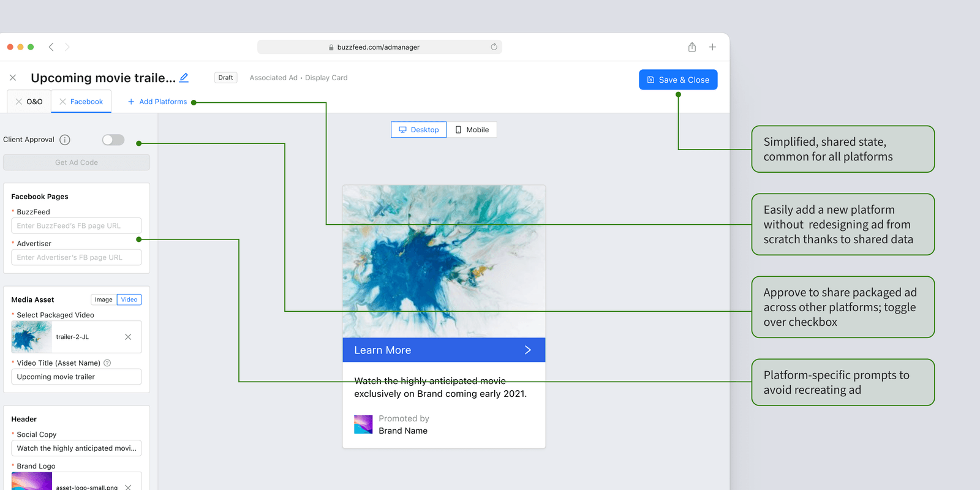Click the browser share icon

(692, 47)
